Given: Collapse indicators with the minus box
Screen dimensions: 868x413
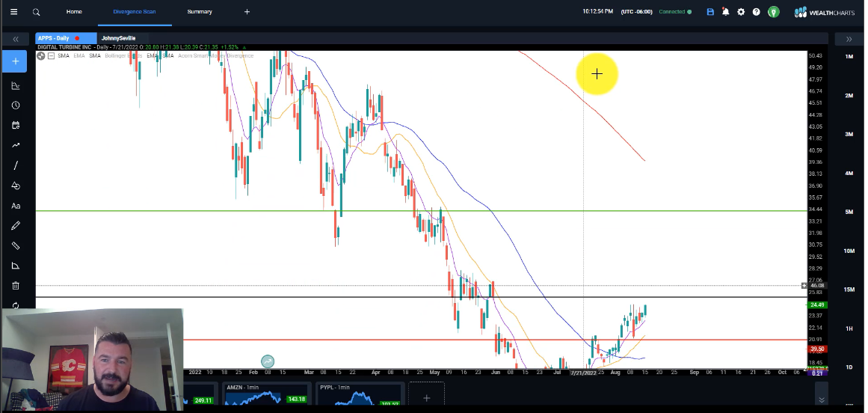Looking at the screenshot, I should [51, 56].
